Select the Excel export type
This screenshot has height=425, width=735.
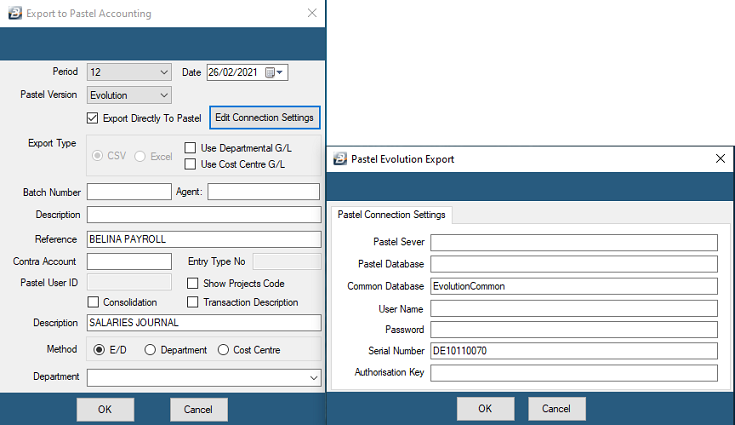tap(140, 157)
